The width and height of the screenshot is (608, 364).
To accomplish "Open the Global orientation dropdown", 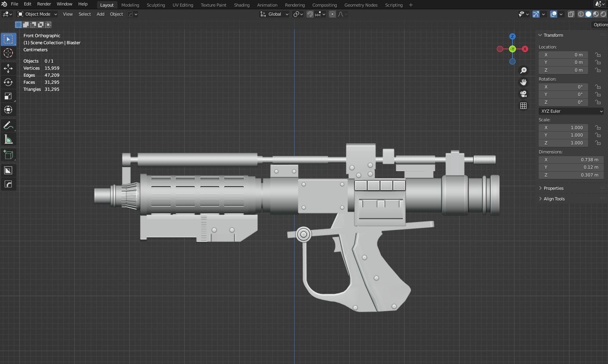I will coord(274,14).
